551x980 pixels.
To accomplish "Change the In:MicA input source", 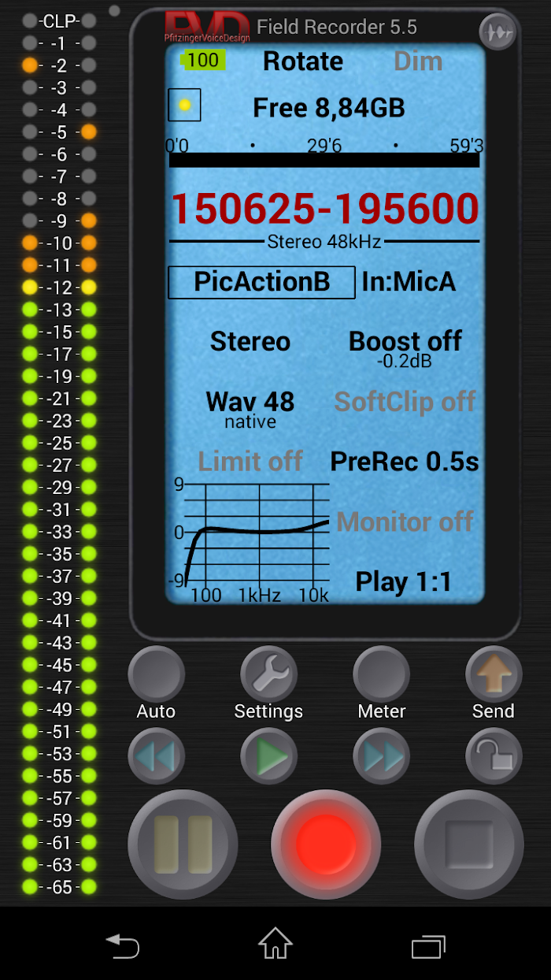I will (409, 282).
